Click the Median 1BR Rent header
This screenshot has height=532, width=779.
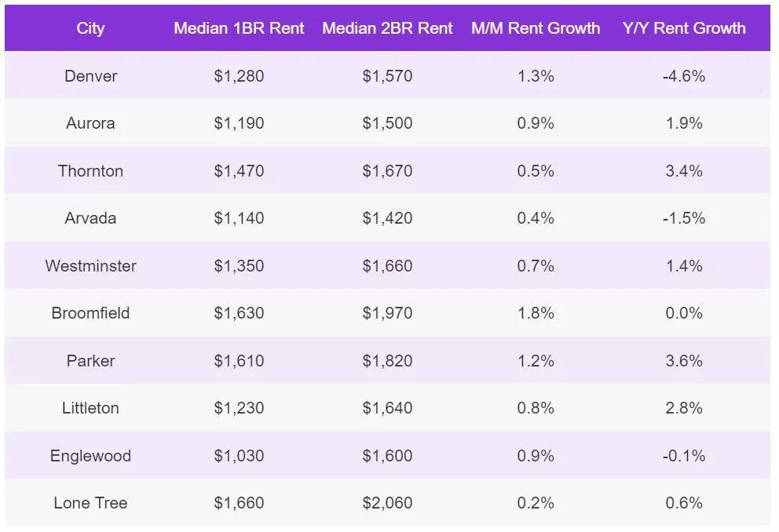[239, 28]
